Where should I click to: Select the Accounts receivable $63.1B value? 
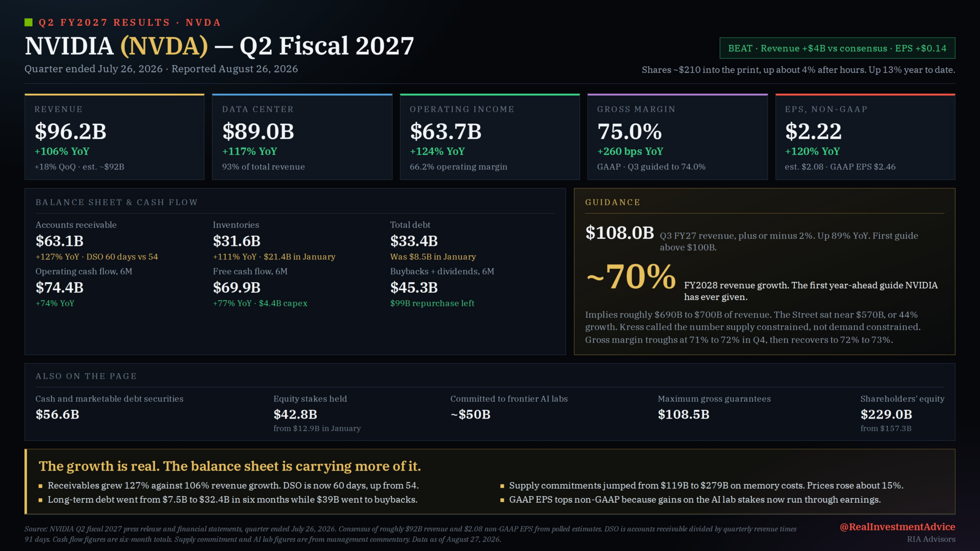pyautogui.click(x=60, y=241)
